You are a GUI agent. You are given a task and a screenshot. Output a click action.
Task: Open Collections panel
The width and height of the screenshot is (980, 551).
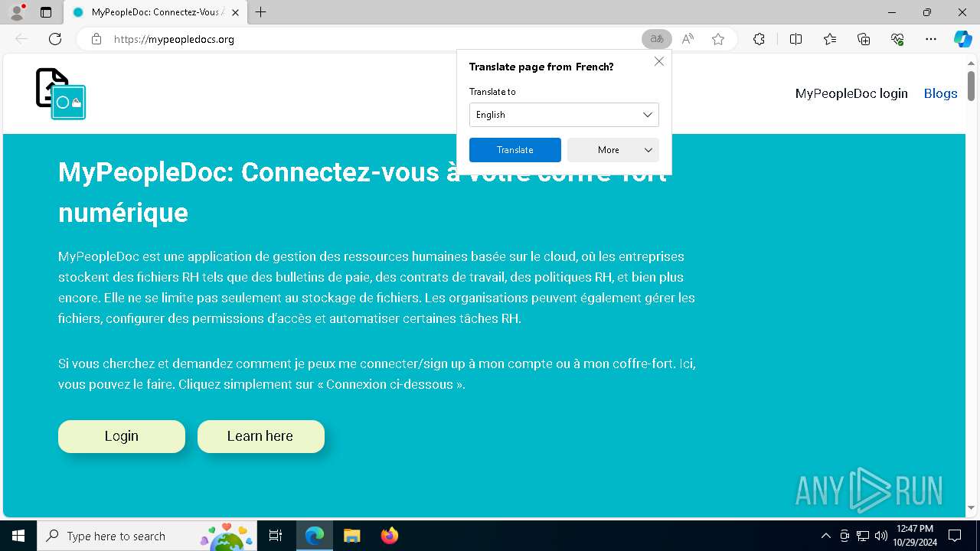[864, 39]
